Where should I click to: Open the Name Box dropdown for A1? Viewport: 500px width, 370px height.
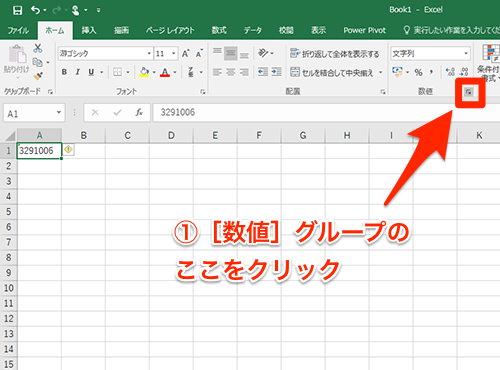tap(59, 112)
